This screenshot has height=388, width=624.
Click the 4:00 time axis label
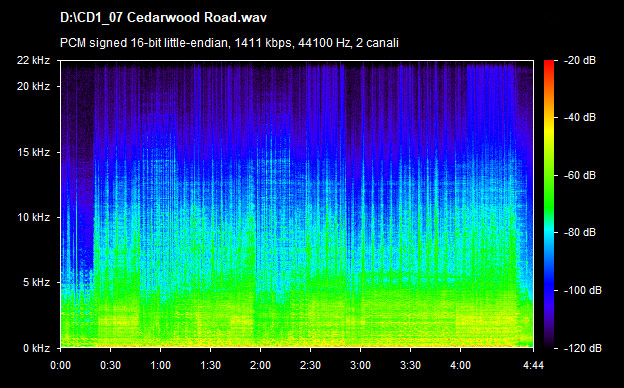(x=460, y=365)
